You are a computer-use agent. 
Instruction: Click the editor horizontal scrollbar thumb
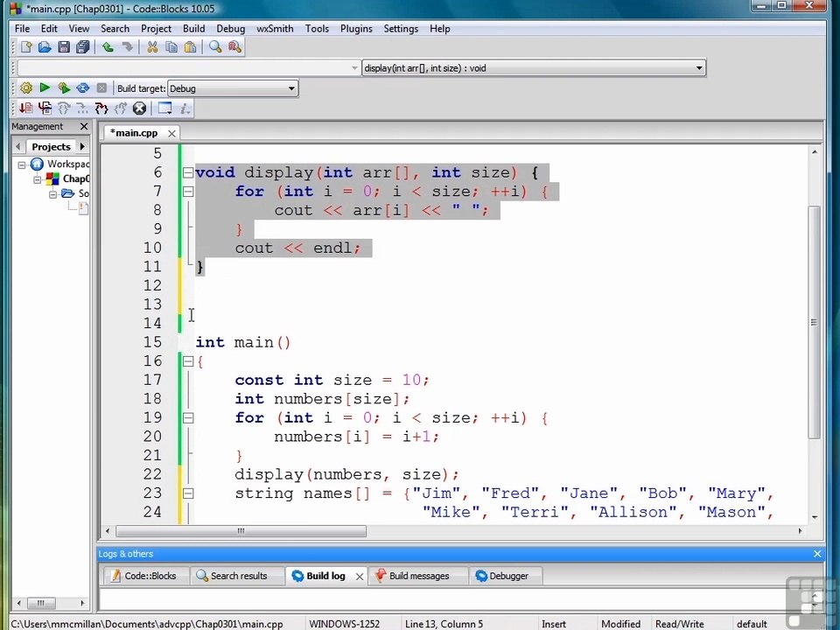pos(241,531)
